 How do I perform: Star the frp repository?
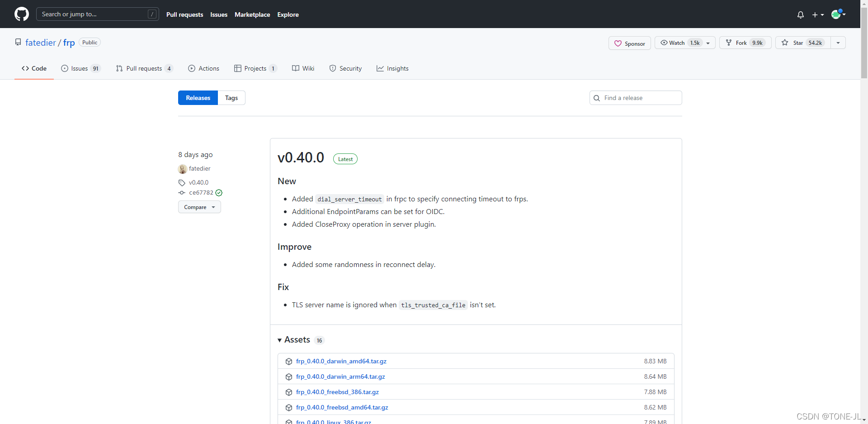pyautogui.click(x=803, y=43)
